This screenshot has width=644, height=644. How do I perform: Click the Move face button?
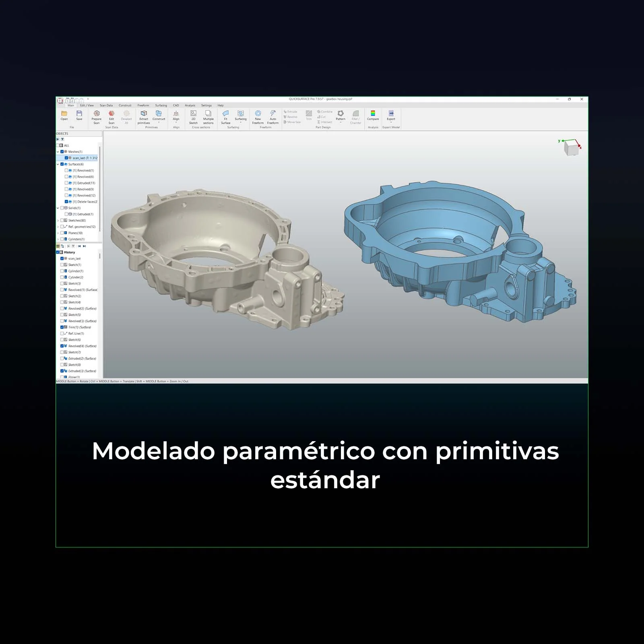pos(292,122)
